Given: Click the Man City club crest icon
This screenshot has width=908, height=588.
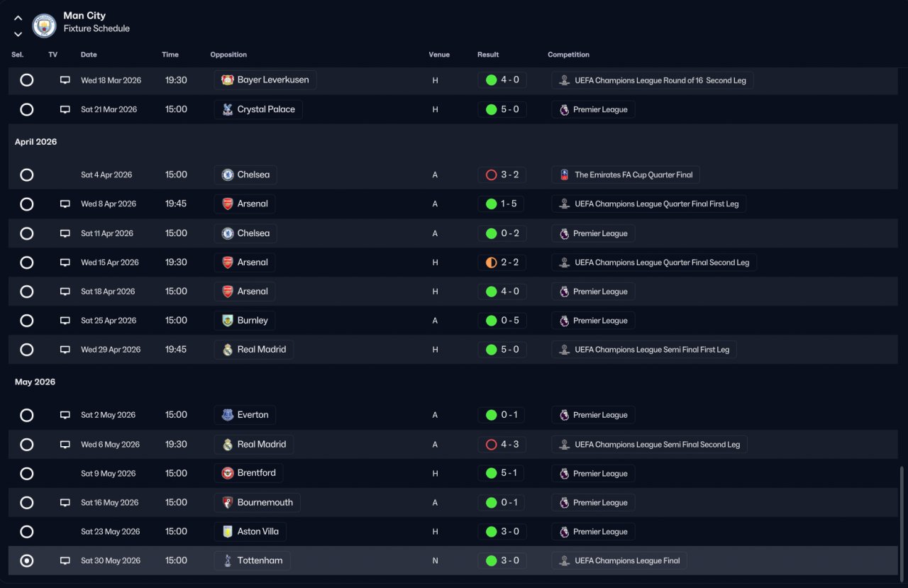Looking at the screenshot, I should pyautogui.click(x=44, y=26).
